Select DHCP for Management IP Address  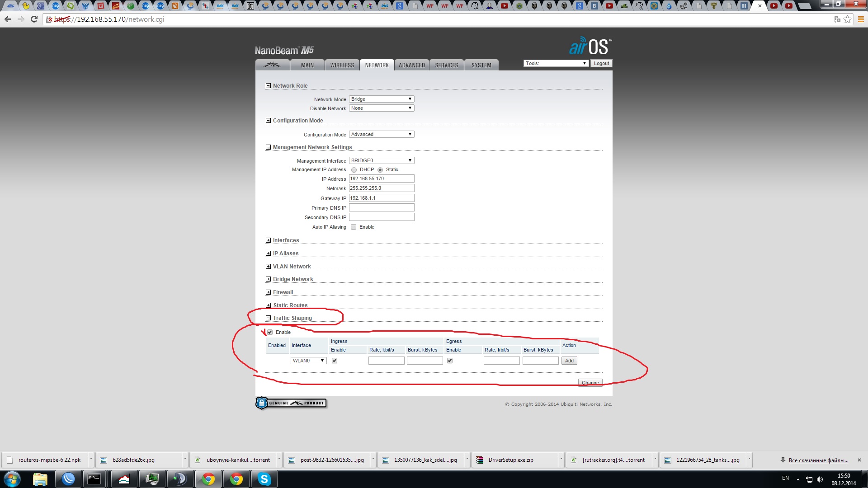pyautogui.click(x=354, y=170)
